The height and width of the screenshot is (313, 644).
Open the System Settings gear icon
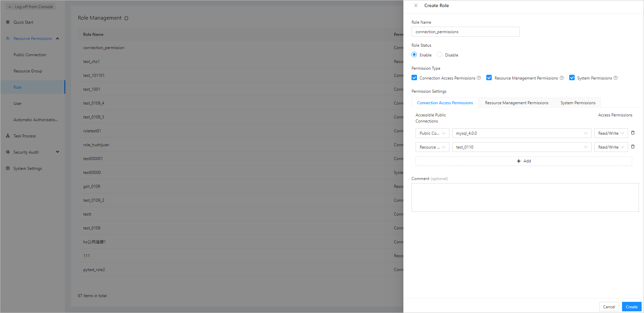8,169
